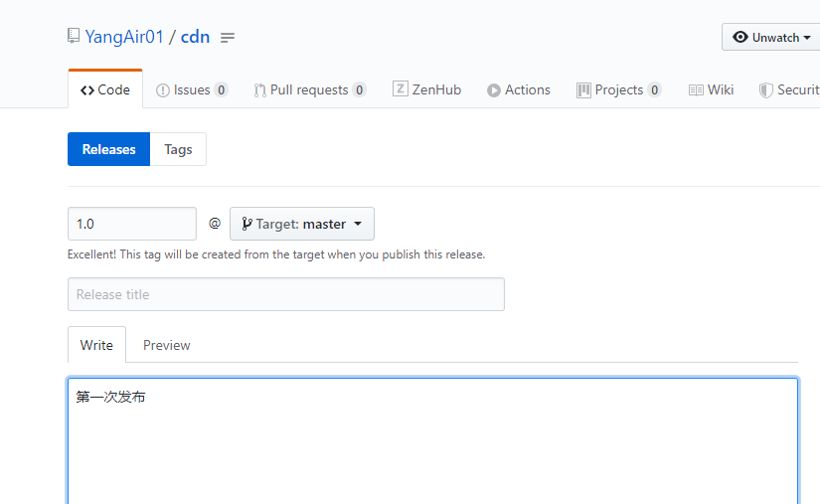Open the Preview tab
The image size is (820, 504).
pyautogui.click(x=166, y=345)
